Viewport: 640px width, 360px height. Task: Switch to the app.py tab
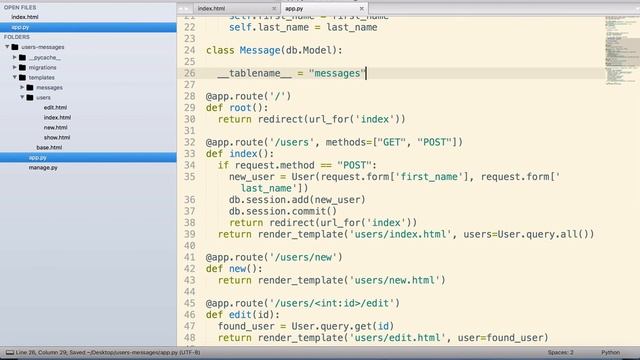[x=294, y=9]
